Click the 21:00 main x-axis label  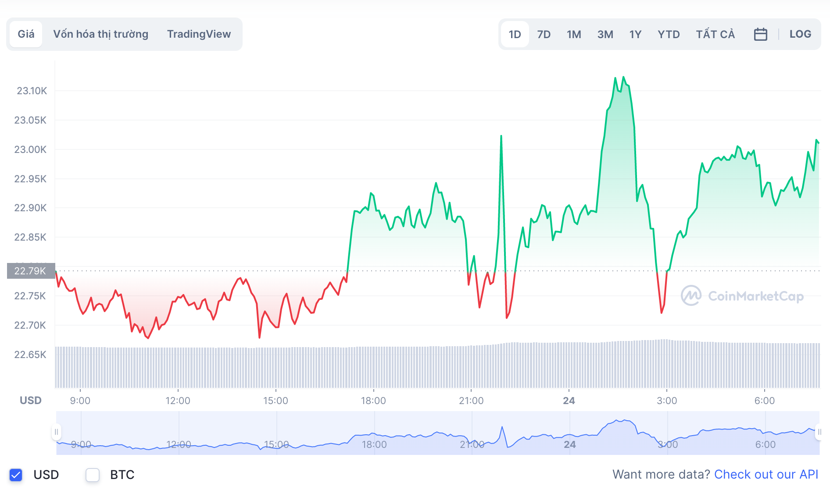click(x=471, y=401)
